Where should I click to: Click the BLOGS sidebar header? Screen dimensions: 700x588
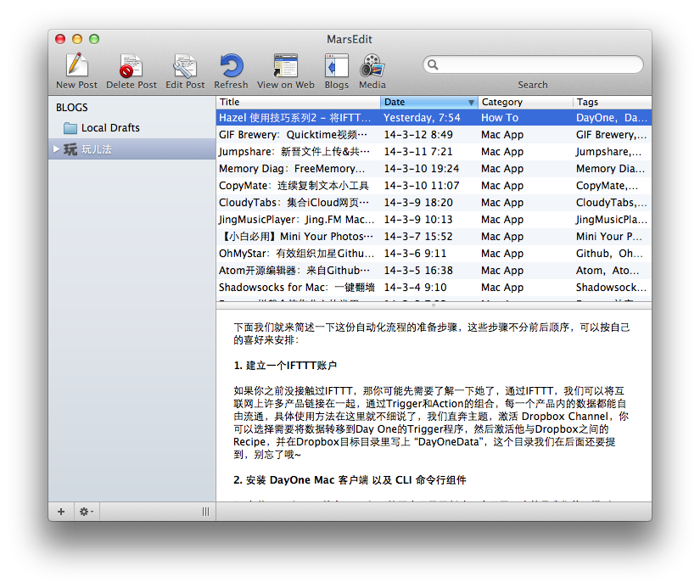point(72,108)
